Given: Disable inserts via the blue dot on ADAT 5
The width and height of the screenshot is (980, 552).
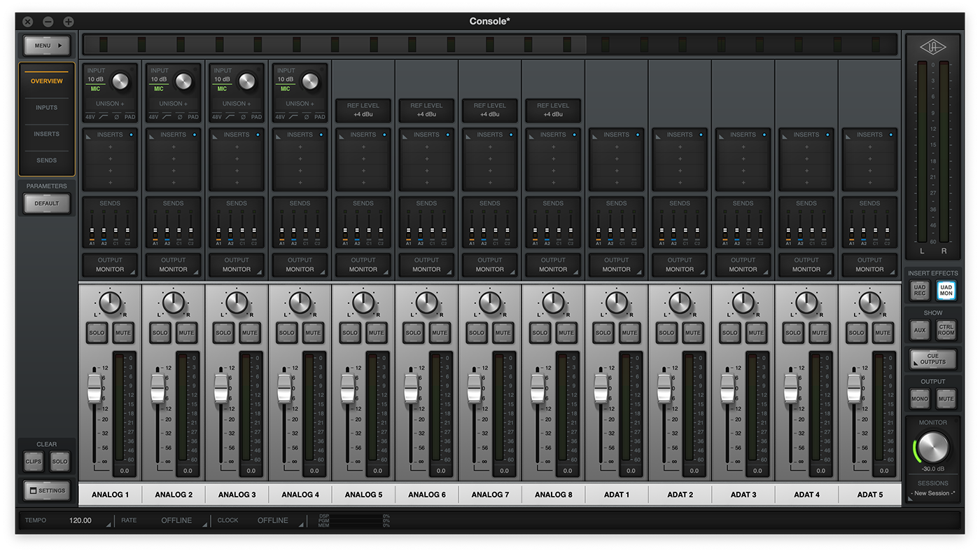Looking at the screenshot, I should 890,134.
